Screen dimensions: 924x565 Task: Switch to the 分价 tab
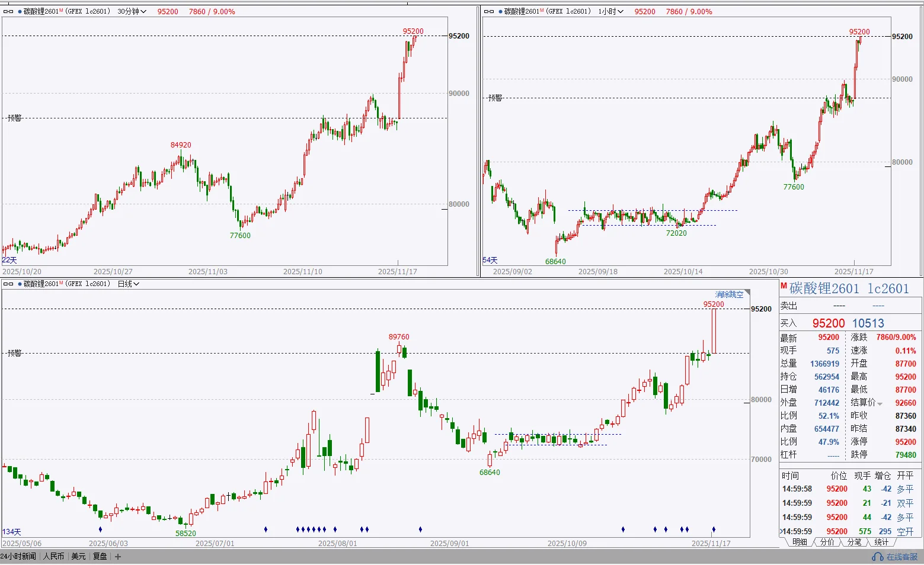pos(827,542)
